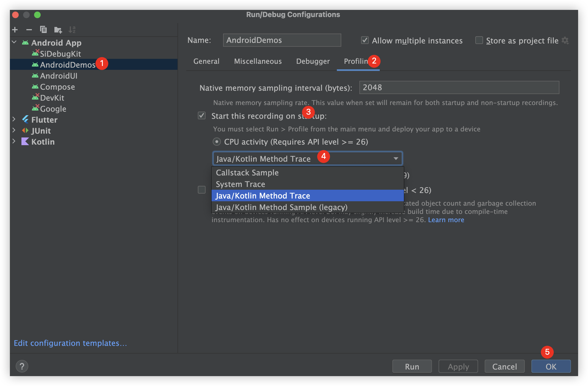Image resolution: width=588 pixels, height=386 pixels.
Task: Switch to the Debugger tab
Action: coord(313,61)
